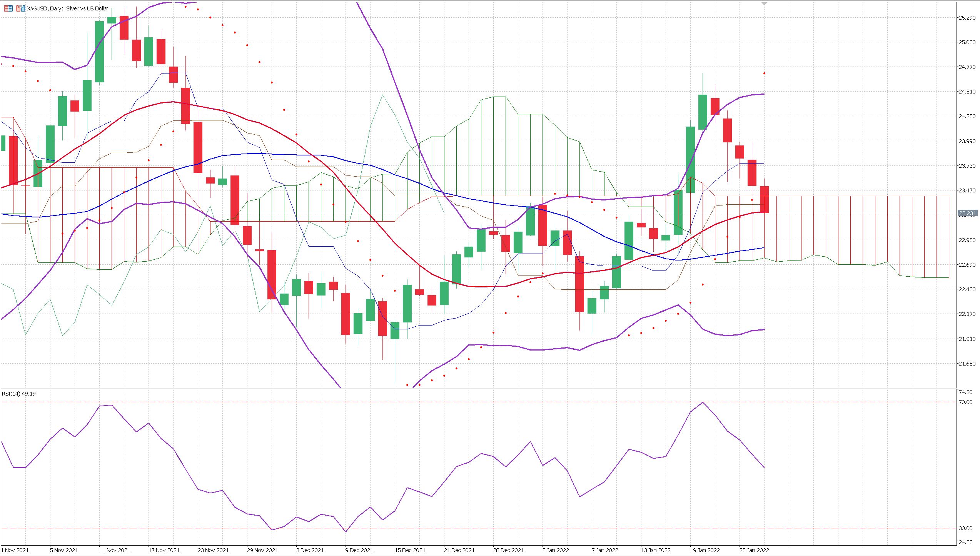Screen dimensions: 980x556
Task: Click the current price label 23.231
Action: click(x=967, y=213)
